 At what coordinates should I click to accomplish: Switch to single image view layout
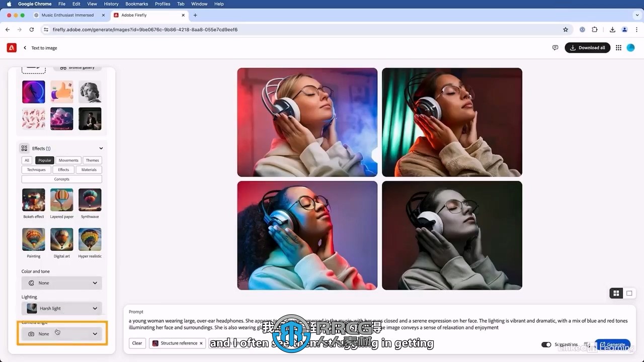629,293
